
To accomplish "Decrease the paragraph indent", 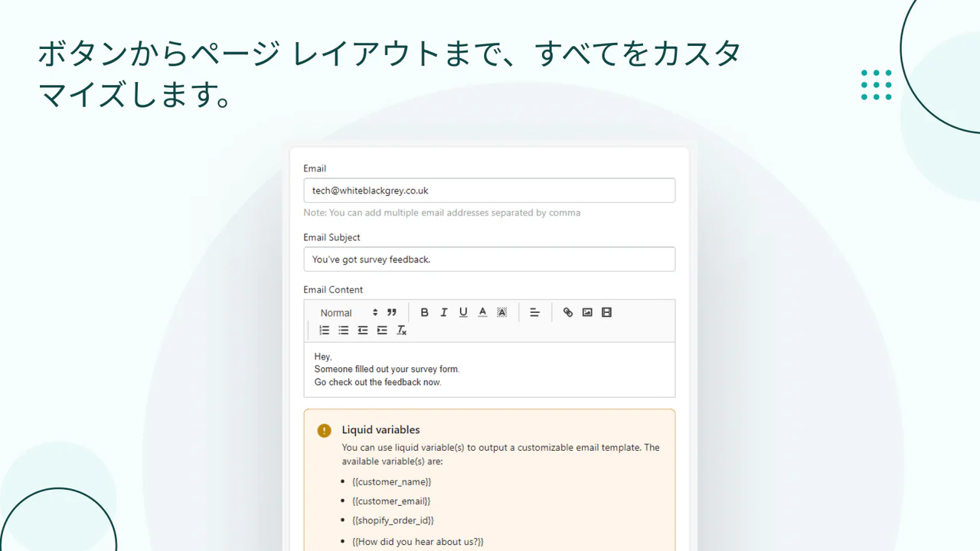I will click(363, 331).
